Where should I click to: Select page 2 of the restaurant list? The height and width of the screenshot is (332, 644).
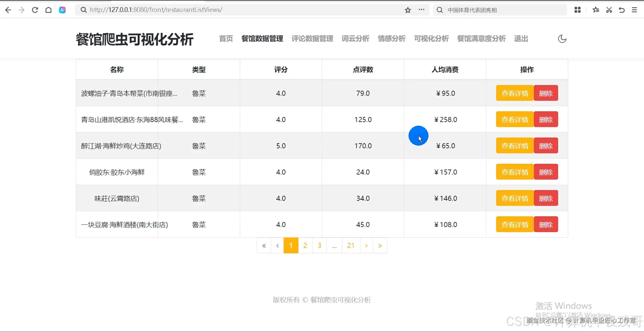[305, 245]
